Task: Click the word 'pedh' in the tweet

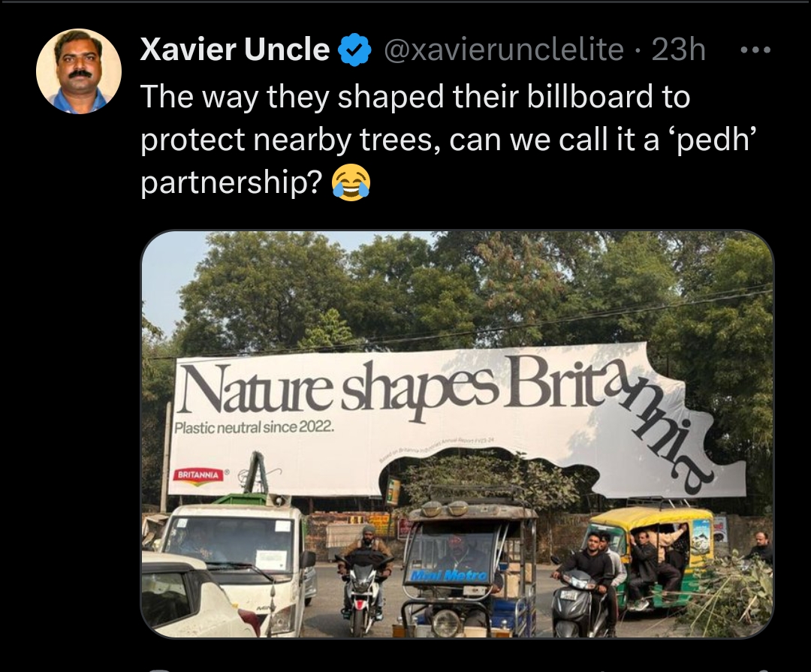Action: click(x=714, y=140)
